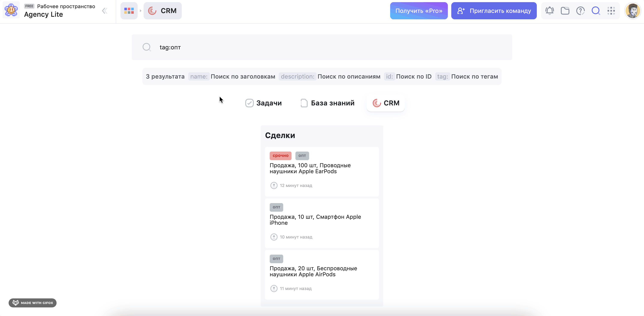This screenshot has width=644, height=316.
Task: Click the red срочно tag label
Action: (x=280, y=156)
